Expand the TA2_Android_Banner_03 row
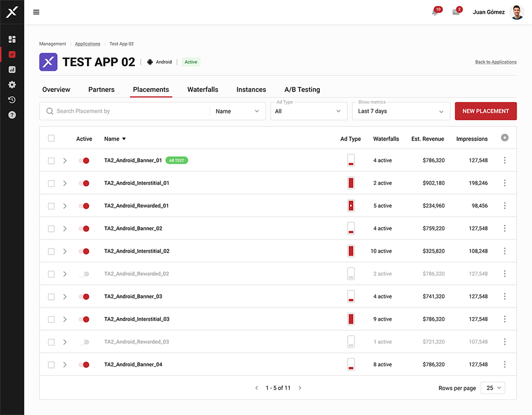The image size is (532, 415). (65, 296)
